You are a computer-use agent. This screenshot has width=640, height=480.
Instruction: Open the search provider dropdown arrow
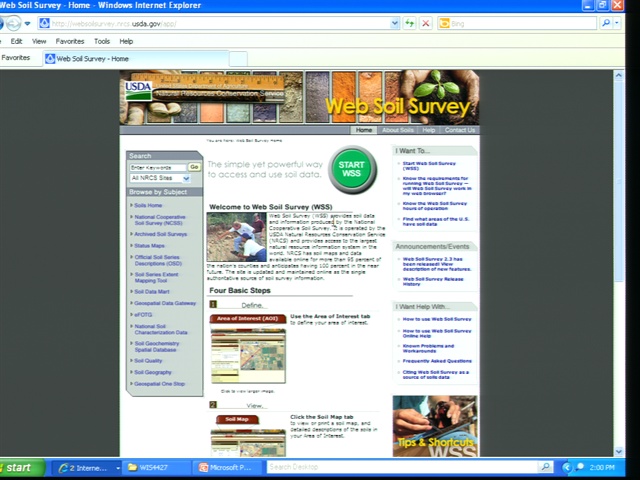coord(617,23)
